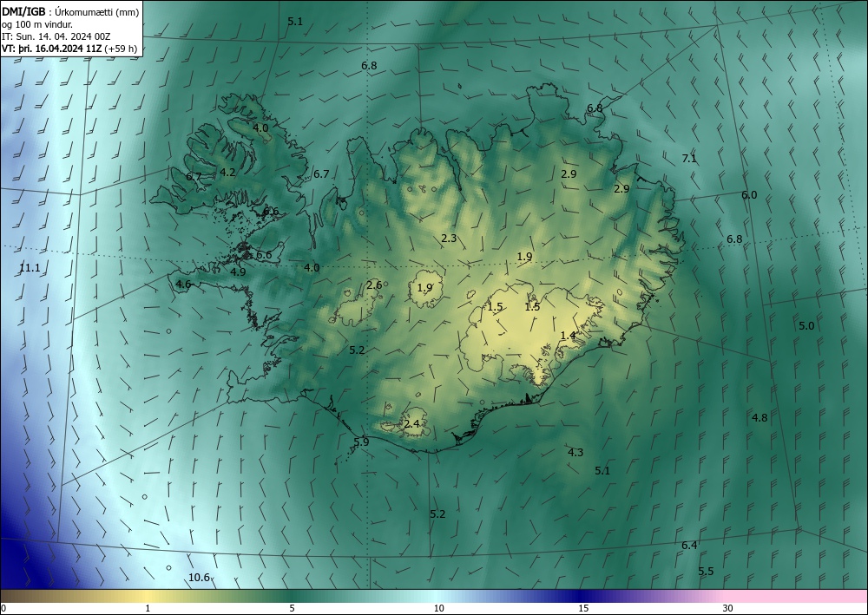Click the DMI/IGB title label
The width and height of the screenshot is (868, 615).
coord(23,12)
